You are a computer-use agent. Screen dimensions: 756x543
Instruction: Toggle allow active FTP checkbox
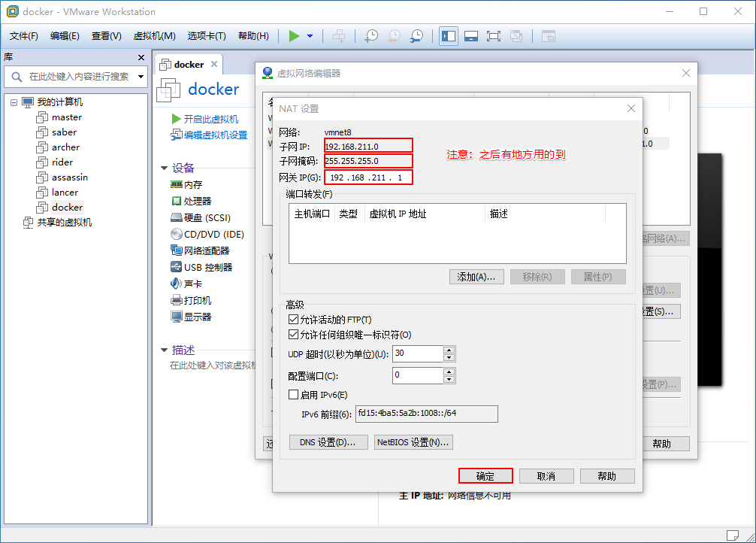pyautogui.click(x=294, y=320)
